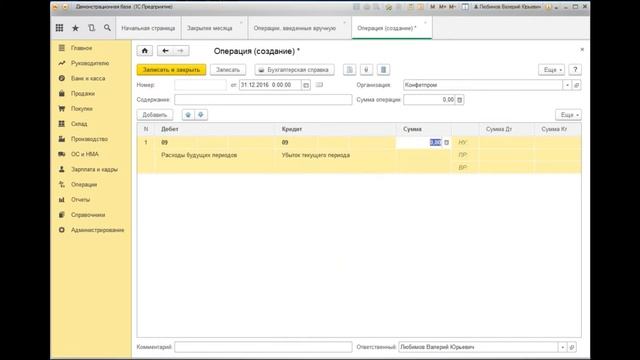This screenshot has width=640, height=360.
Task: Open history icon in top panel
Action: pyautogui.click(x=91, y=28)
